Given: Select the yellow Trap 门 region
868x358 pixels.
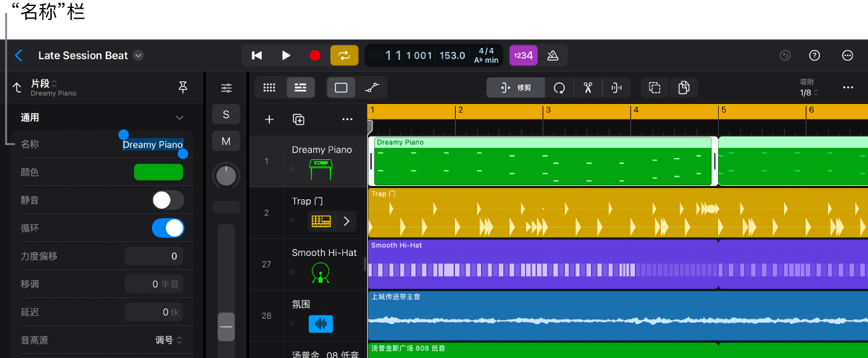Looking at the screenshot, I should coord(618,213).
